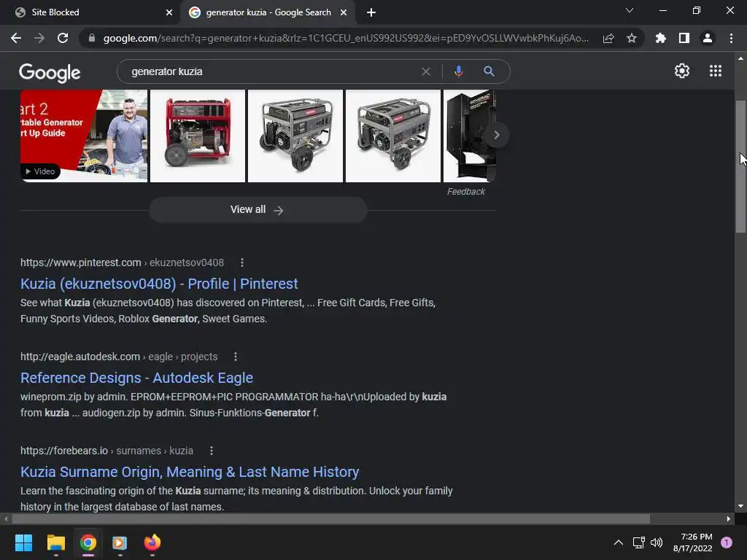Click the eagle.autodesk.com URL breadcrumb

(119, 357)
